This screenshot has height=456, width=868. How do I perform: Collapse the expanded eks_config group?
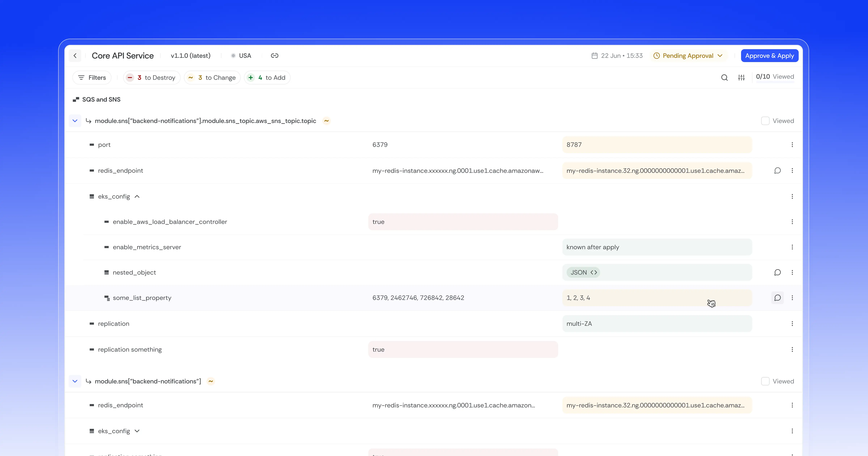click(x=137, y=197)
